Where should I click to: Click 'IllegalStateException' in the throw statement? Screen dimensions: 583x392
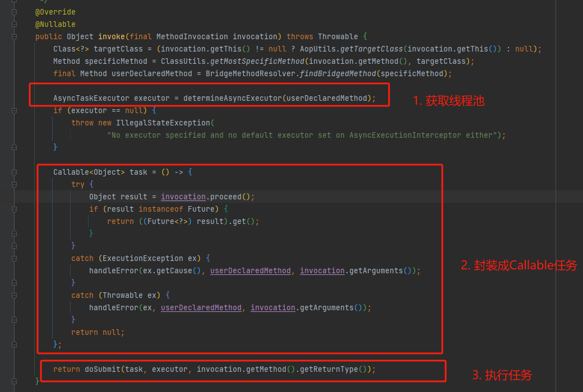tap(163, 123)
